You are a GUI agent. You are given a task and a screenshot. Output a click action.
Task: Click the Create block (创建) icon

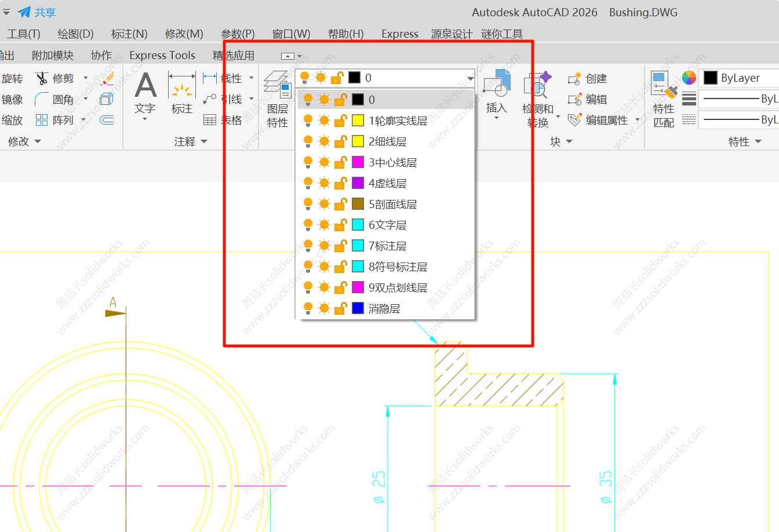(574, 78)
